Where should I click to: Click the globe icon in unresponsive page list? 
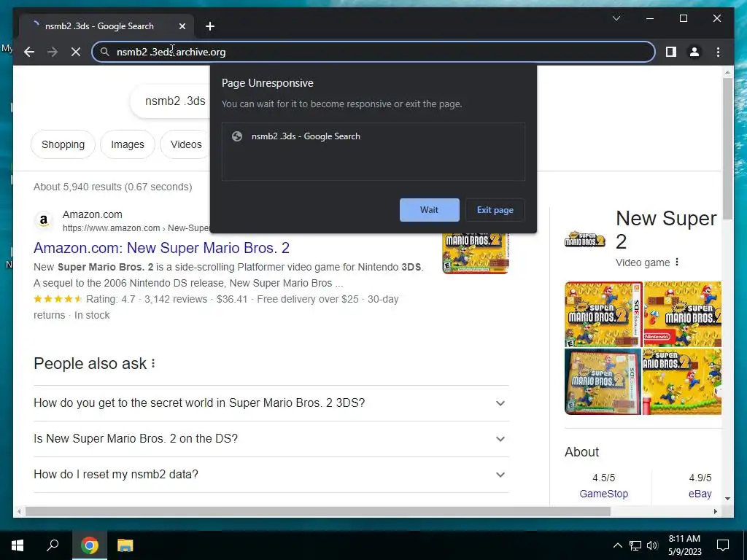pyautogui.click(x=237, y=136)
